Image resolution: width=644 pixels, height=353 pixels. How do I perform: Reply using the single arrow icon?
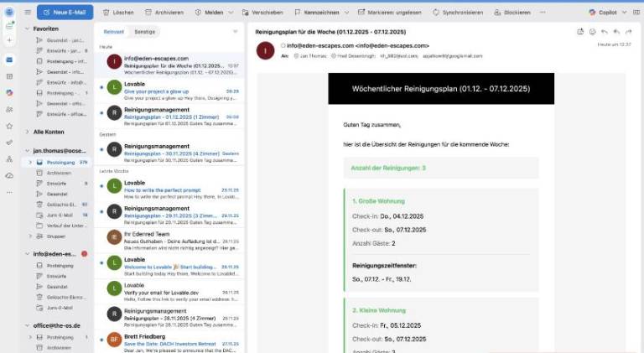click(x=604, y=32)
